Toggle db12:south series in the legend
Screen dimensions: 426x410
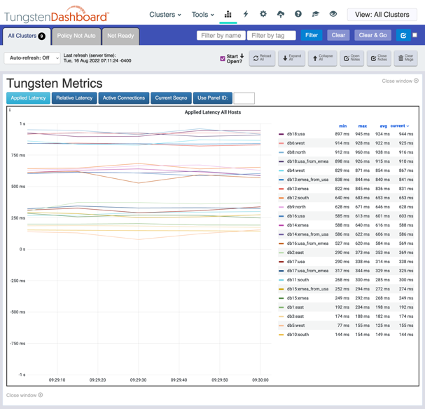click(298, 198)
